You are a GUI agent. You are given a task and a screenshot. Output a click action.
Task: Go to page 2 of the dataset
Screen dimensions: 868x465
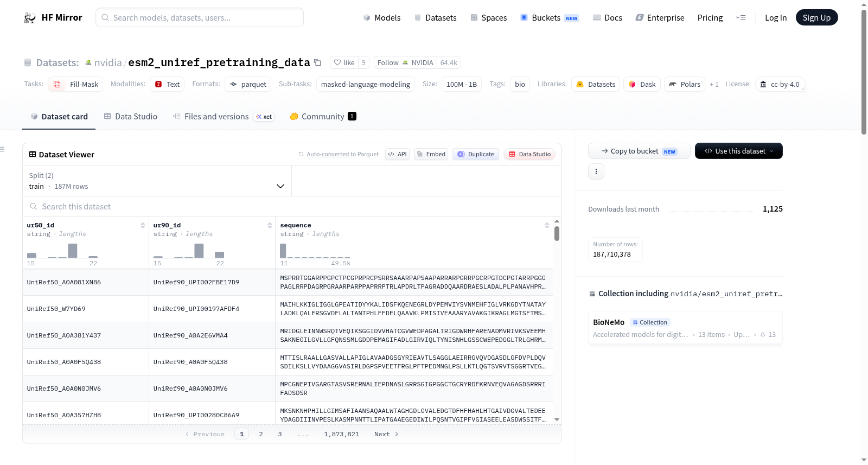(x=261, y=434)
